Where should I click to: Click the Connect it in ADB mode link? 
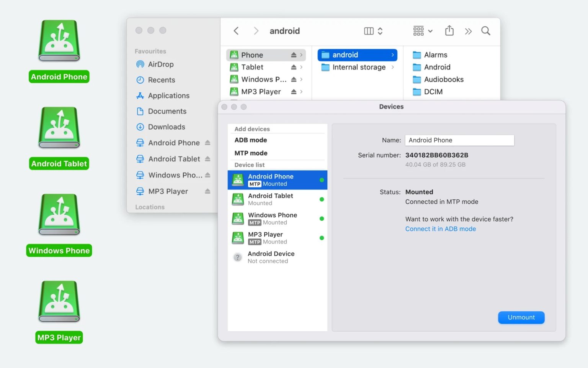(440, 228)
